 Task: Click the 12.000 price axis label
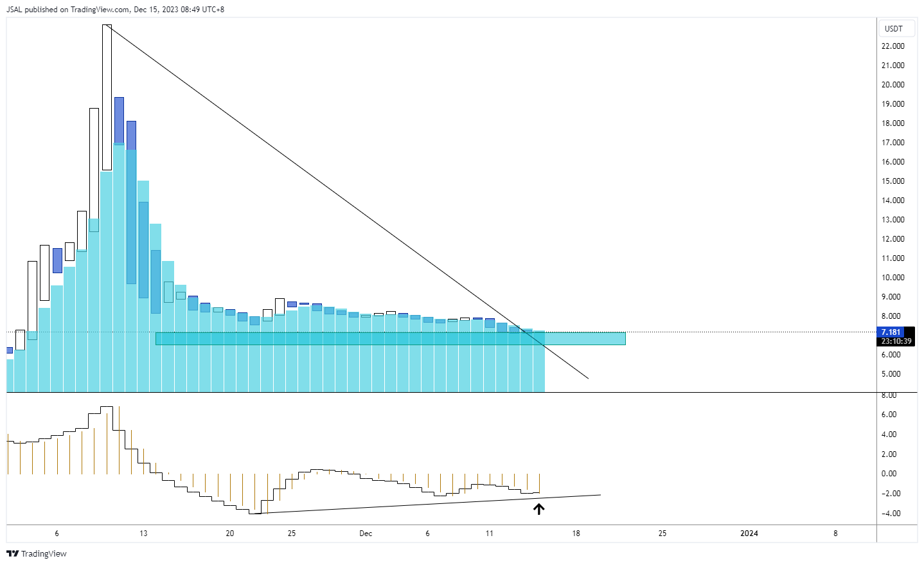click(893, 239)
